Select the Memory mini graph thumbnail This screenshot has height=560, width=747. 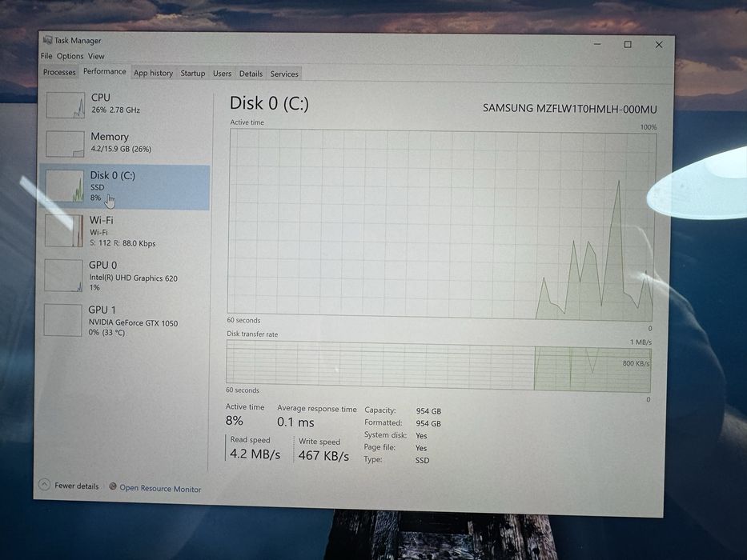pos(66,143)
